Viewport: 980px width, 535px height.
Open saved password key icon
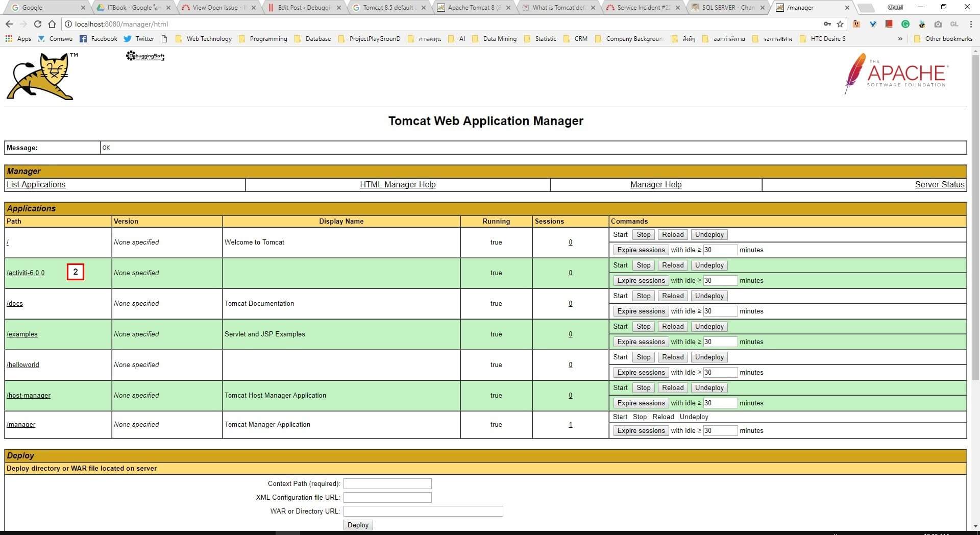(x=827, y=24)
